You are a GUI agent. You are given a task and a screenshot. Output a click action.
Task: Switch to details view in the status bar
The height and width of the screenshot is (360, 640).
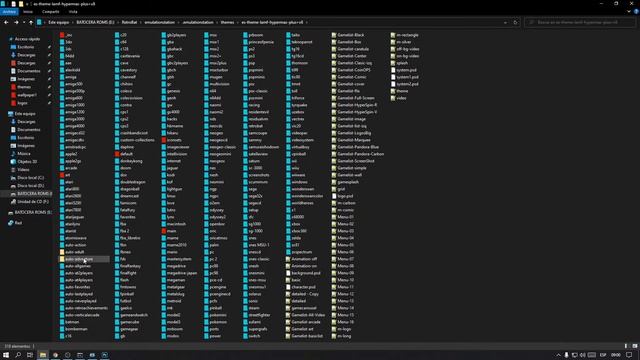627,346
